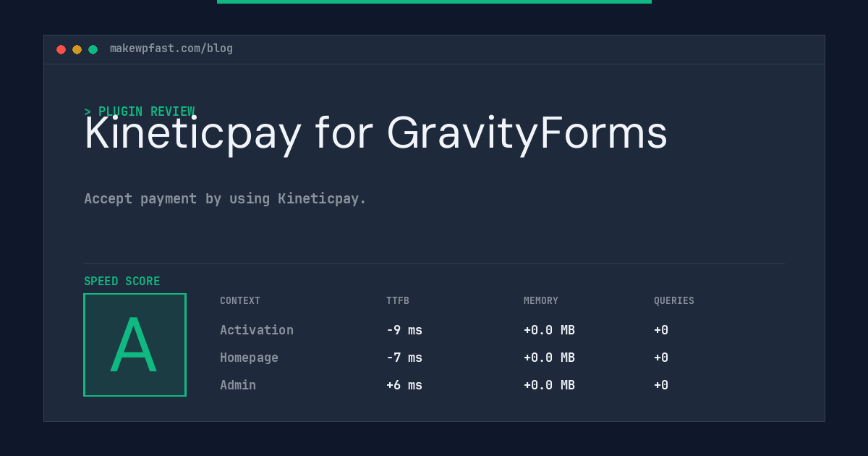Select the Activation row label
The height and width of the screenshot is (456, 868).
[257, 330]
